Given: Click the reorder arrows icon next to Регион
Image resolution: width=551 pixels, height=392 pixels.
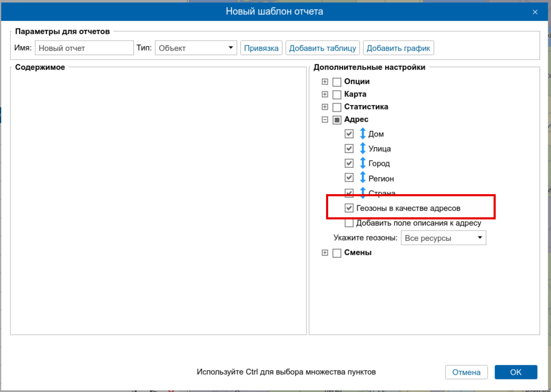Looking at the screenshot, I should coord(362,178).
